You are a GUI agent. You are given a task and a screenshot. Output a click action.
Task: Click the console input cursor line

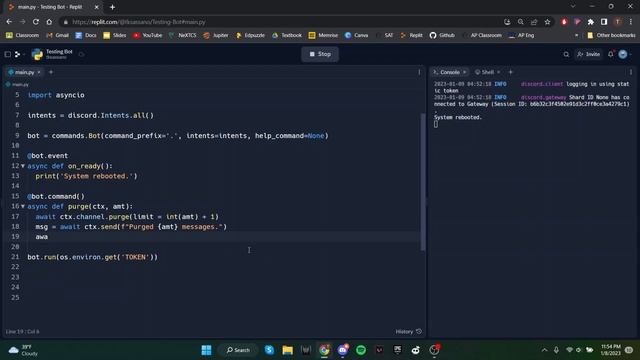(x=436, y=124)
